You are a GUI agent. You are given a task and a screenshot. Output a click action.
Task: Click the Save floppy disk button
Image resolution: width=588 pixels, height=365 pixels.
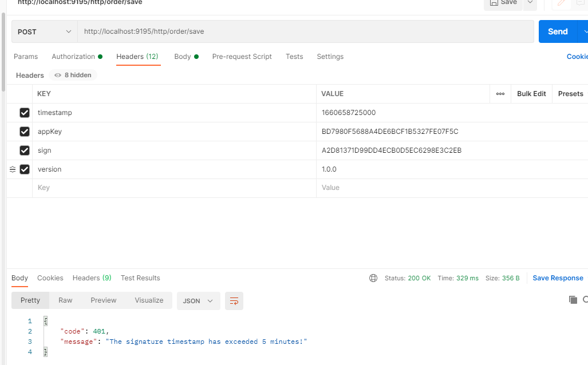503,3
